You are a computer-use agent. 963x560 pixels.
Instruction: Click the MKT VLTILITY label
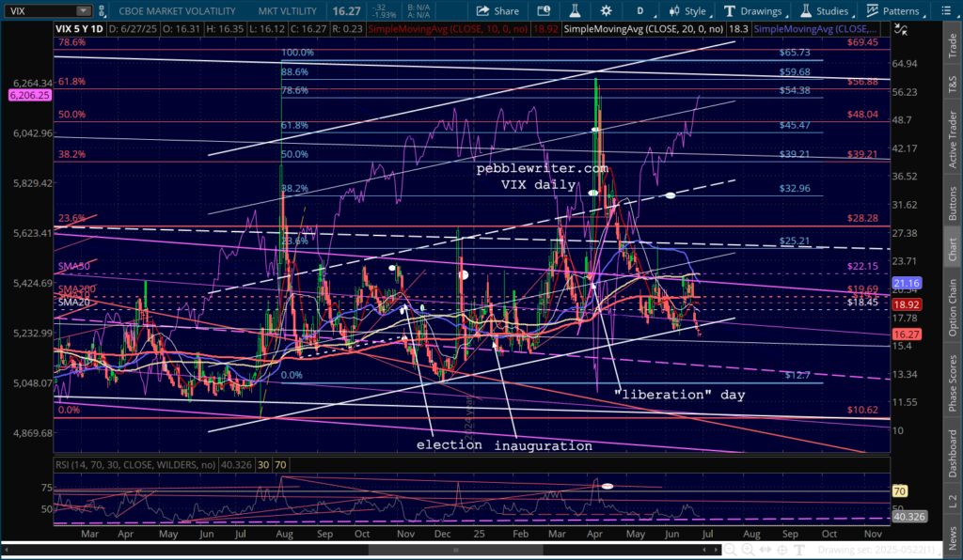click(288, 11)
